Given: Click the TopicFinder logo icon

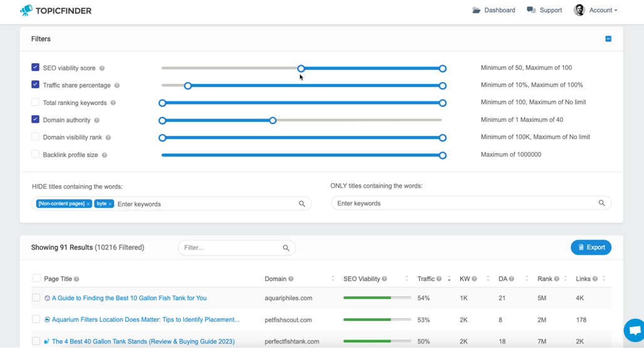Looking at the screenshot, I should tap(26, 10).
